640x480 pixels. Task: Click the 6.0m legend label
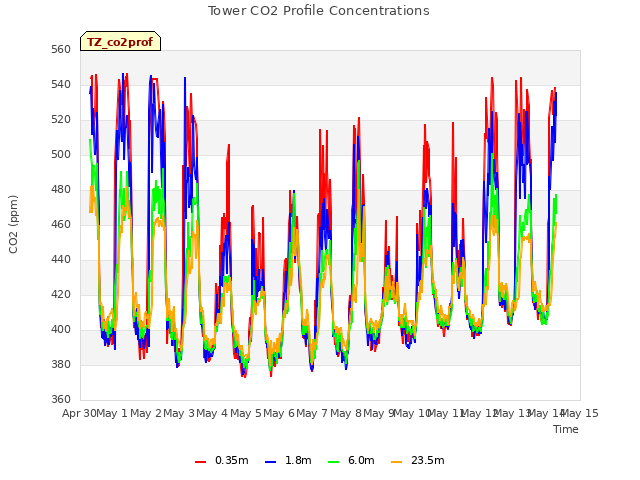pos(361,460)
